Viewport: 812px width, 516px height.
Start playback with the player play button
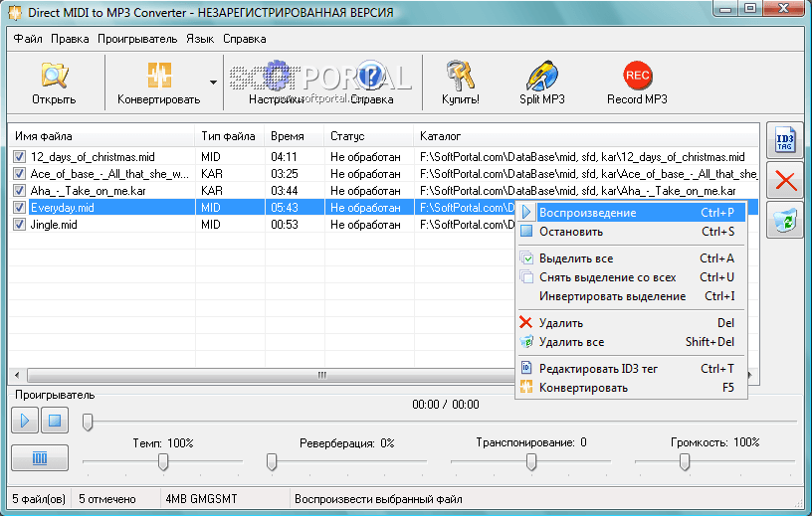click(x=25, y=420)
